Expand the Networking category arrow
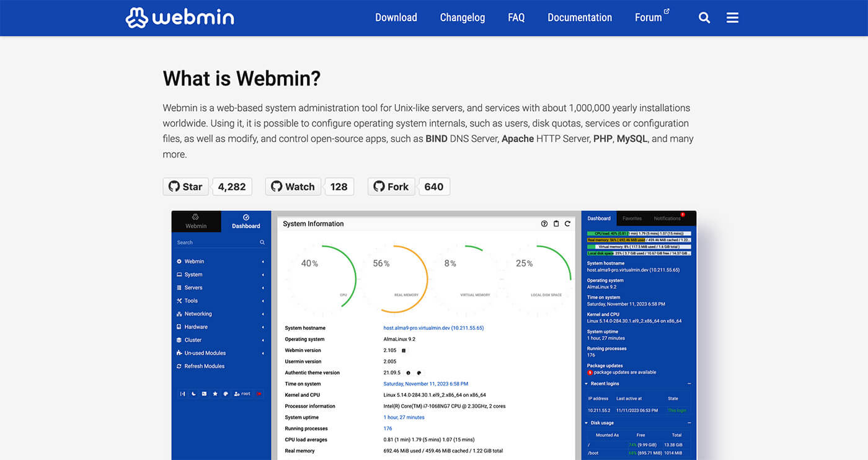868x460 pixels. (263, 314)
